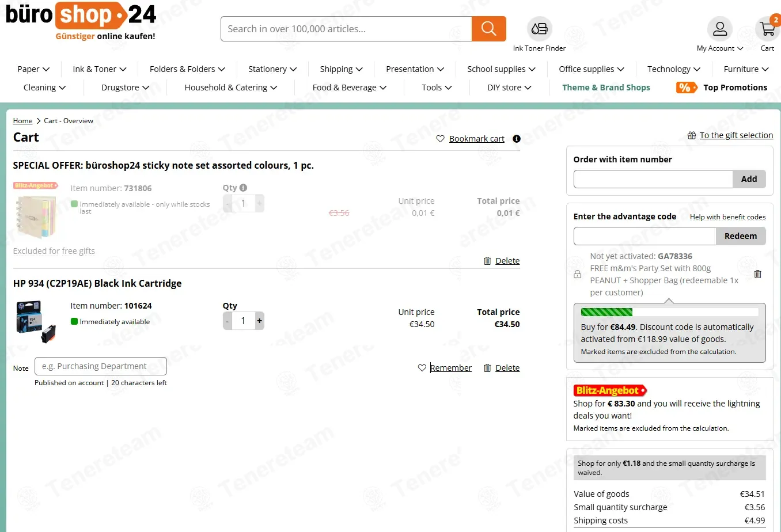Open the Ink Toner Finder icon
This screenshot has width=781, height=532.
point(540,28)
